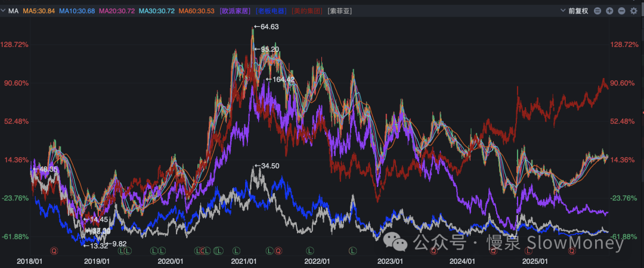This screenshot has width=644, height=268.
Task: Click the 2019/01 date label
Action: 97,261
